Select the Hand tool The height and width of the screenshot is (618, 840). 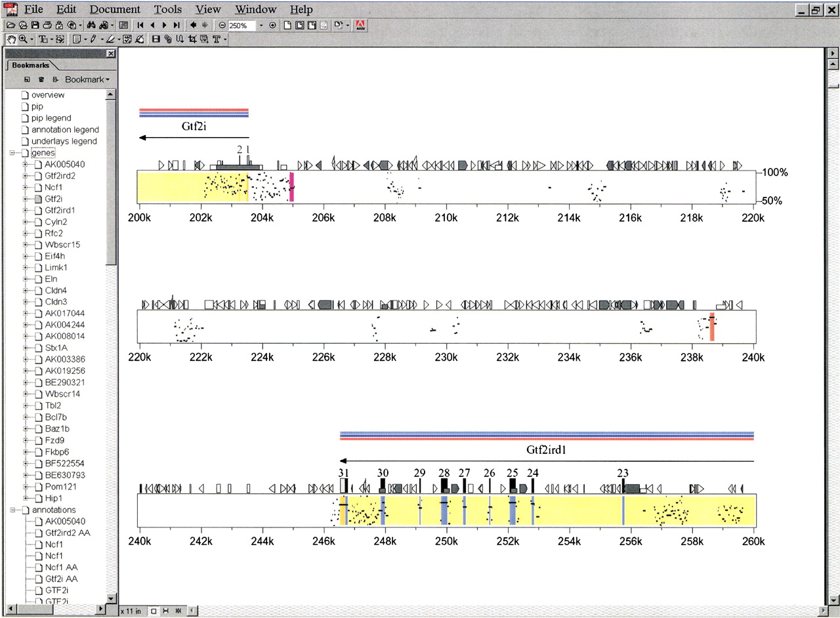click(11, 39)
